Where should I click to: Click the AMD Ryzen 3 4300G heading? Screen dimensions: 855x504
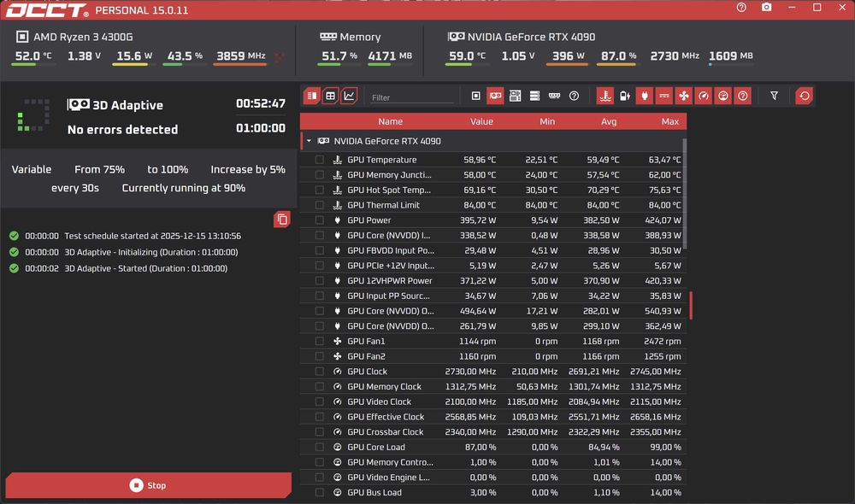[x=83, y=37]
